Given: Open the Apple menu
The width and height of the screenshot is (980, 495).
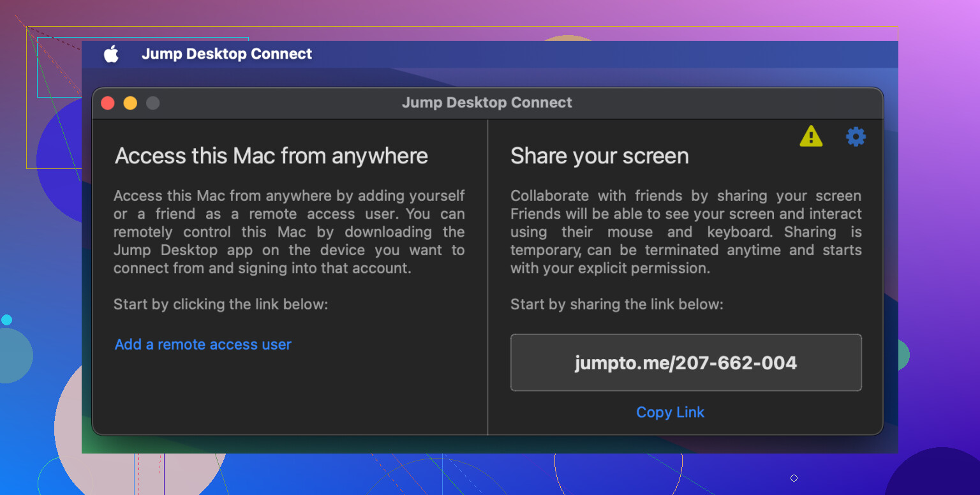Looking at the screenshot, I should pyautogui.click(x=112, y=54).
